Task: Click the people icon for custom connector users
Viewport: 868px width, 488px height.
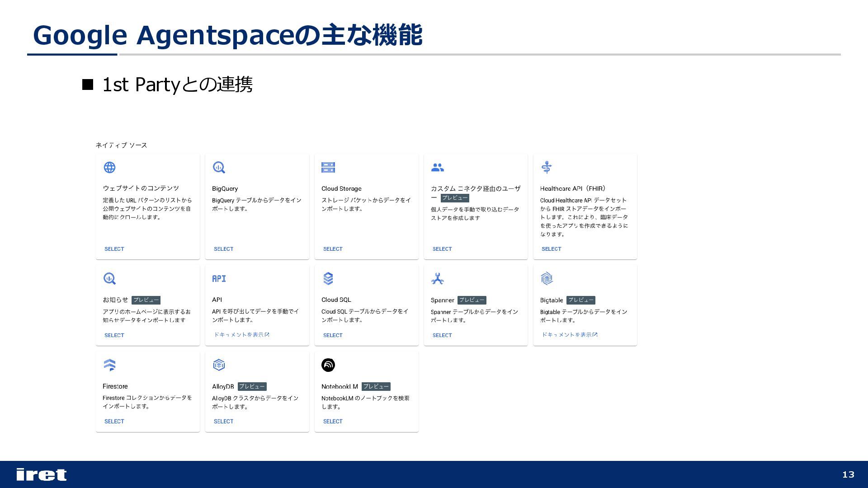Action: [437, 168]
